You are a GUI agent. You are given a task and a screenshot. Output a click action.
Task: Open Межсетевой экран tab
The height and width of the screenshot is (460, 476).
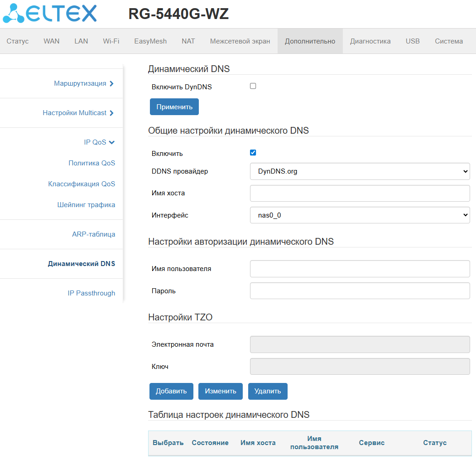pos(240,41)
